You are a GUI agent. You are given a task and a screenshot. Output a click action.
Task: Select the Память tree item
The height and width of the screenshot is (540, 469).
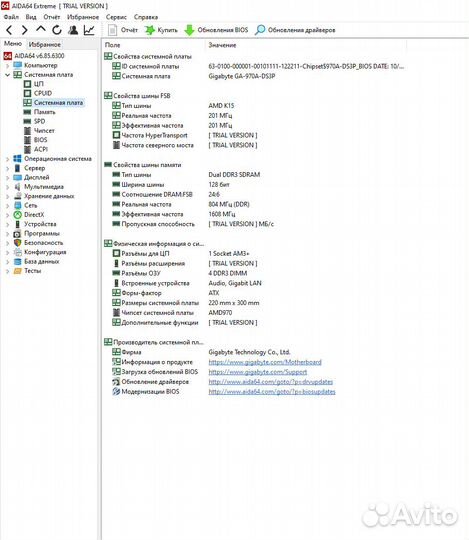(40, 112)
